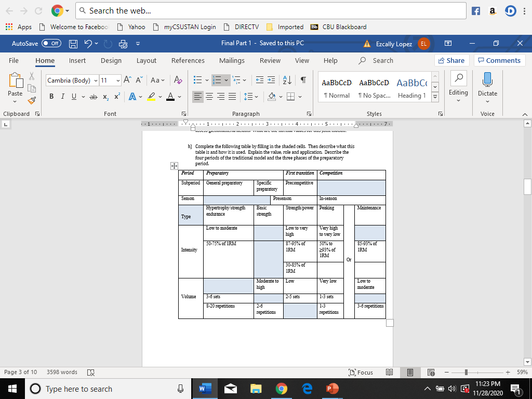This screenshot has width=532, height=399.
Task: Expand numbering list dropdown
Action: pyautogui.click(x=227, y=81)
